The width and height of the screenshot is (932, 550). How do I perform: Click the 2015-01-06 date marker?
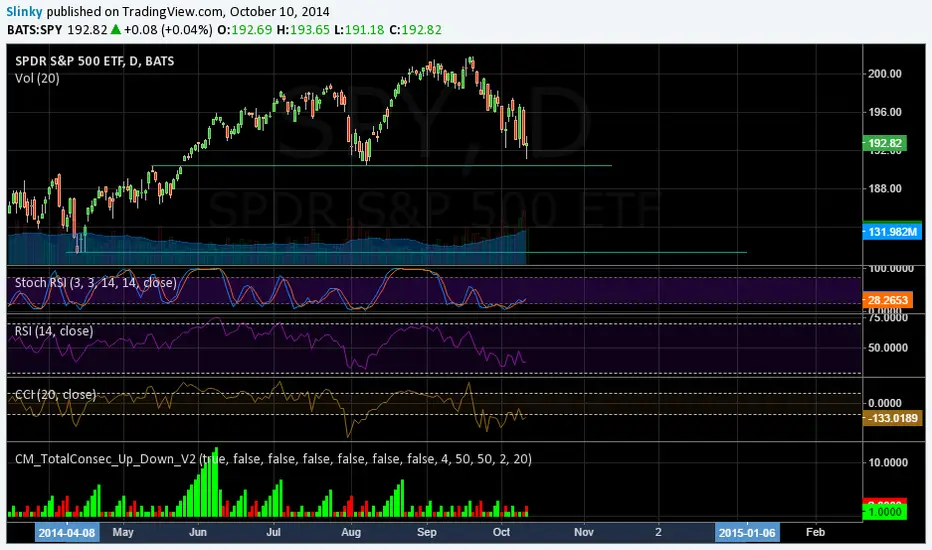[747, 532]
